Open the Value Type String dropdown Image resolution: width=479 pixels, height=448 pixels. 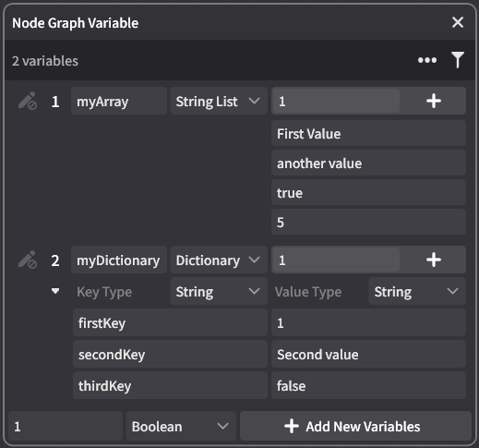(417, 291)
